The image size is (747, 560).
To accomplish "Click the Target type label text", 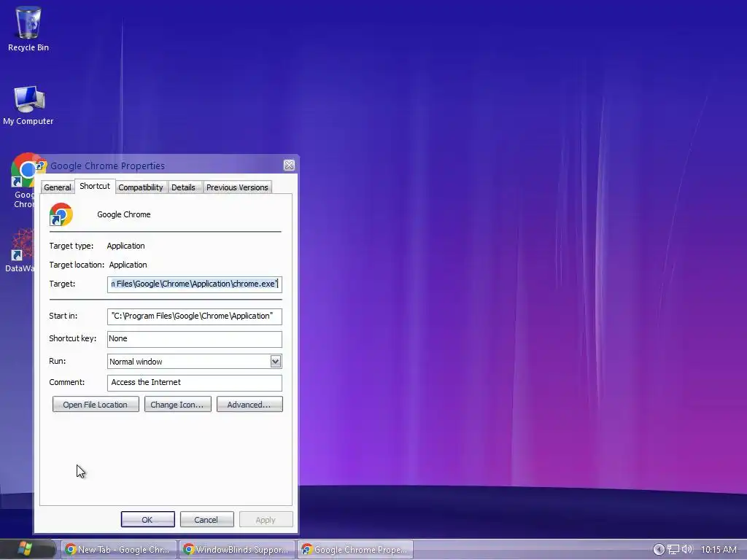I will click(x=71, y=246).
